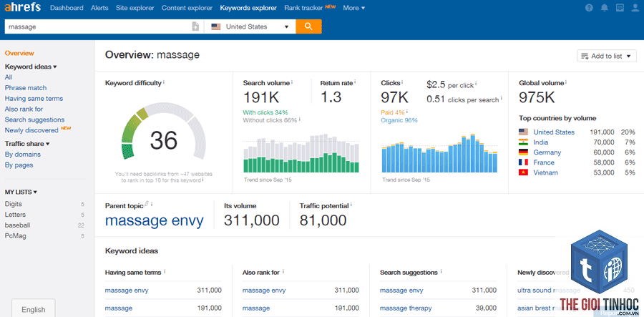Open the PcMag list
This screenshot has width=644, height=317.
coord(16,236)
